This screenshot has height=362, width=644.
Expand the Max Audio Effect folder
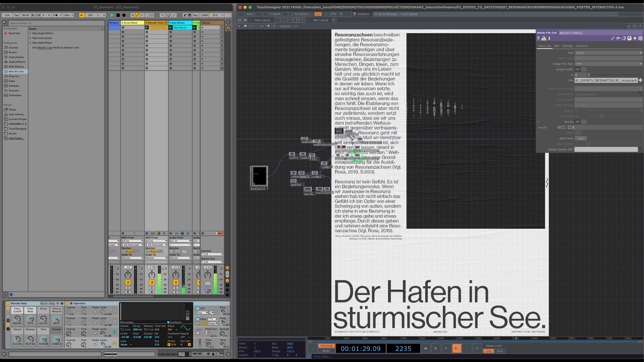(30, 33)
